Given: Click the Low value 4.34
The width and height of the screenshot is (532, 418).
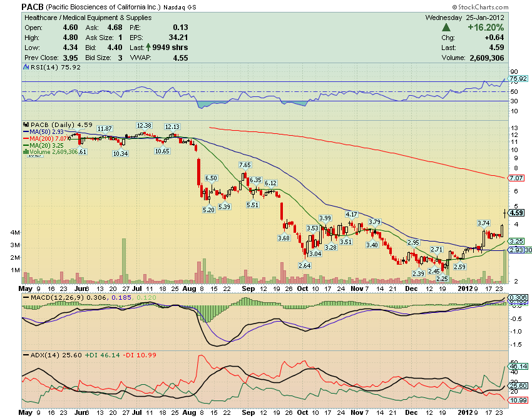Looking at the screenshot, I should 70,48.
